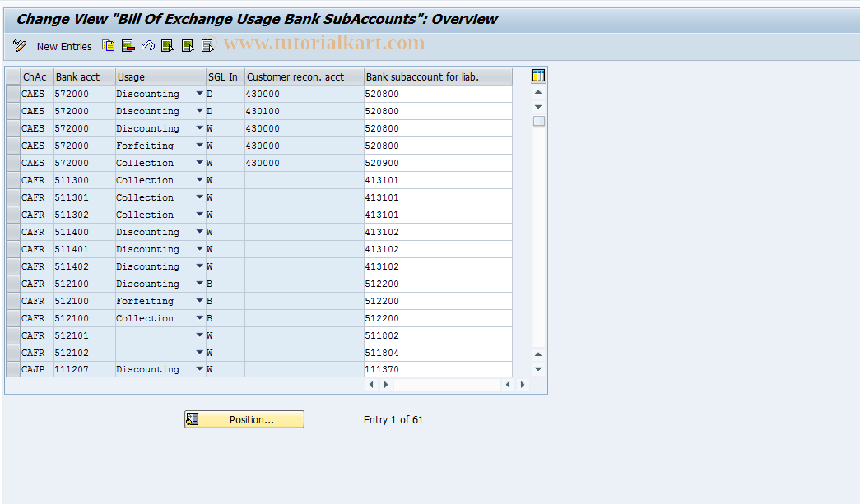Click the Delete entry toolbar icon
This screenshot has width=860, height=504.
pos(128,45)
